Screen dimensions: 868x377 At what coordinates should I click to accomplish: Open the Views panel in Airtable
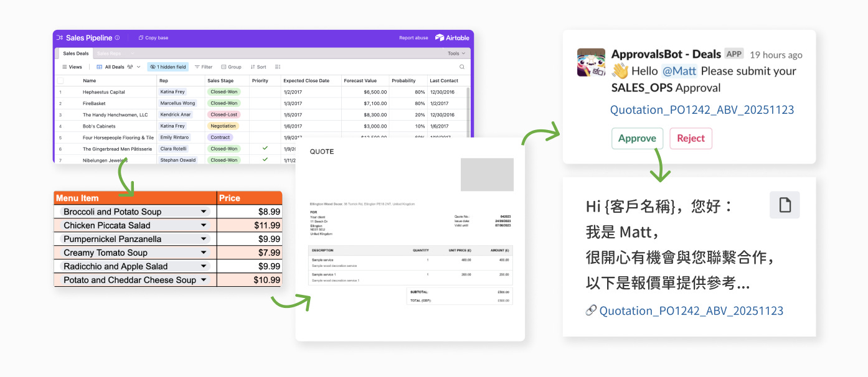coord(72,67)
